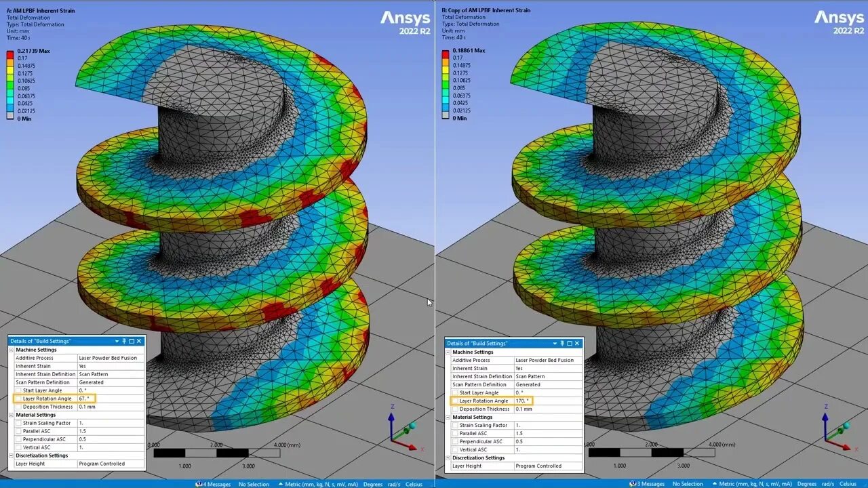
Task: Check the Strain Scaling Factor box in the left window
Action: coord(18,423)
